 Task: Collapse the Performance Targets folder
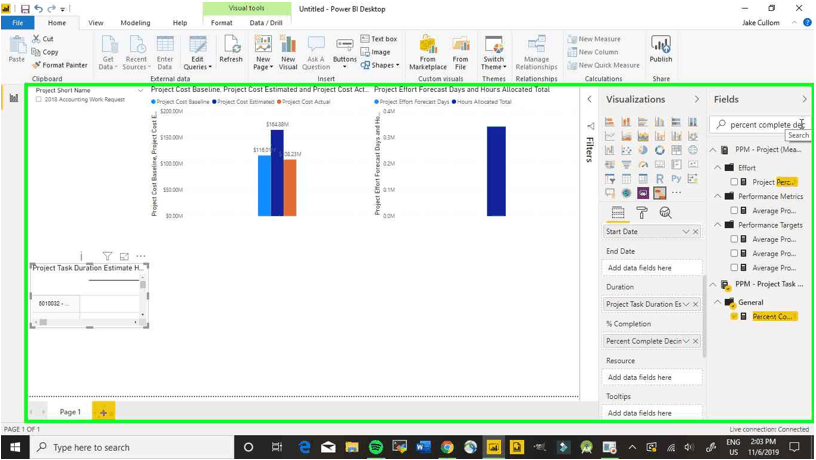point(717,225)
